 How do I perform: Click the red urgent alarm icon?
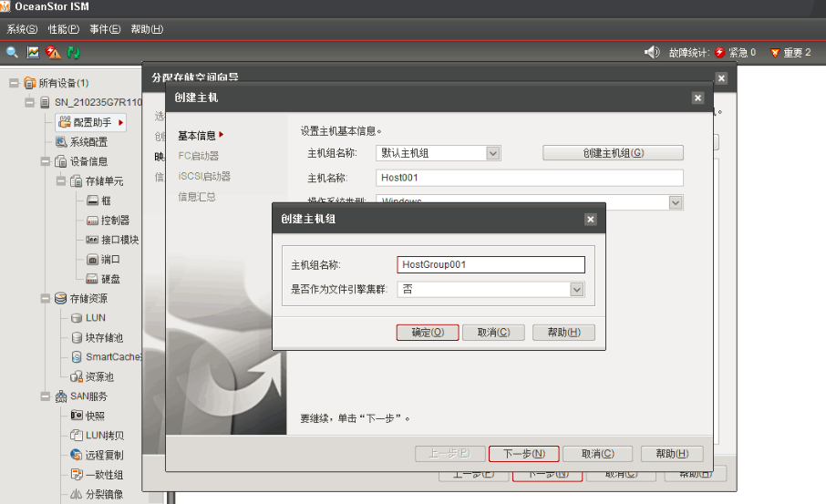[x=720, y=53]
